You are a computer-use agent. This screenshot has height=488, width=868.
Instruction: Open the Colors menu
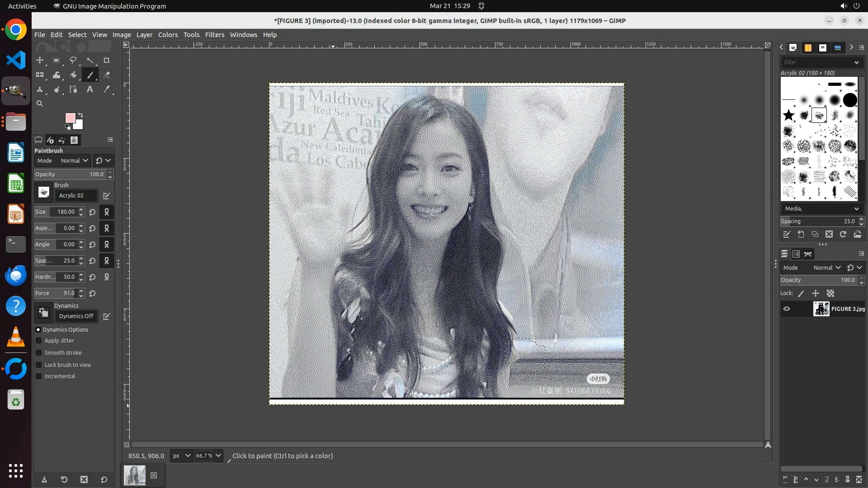point(168,35)
